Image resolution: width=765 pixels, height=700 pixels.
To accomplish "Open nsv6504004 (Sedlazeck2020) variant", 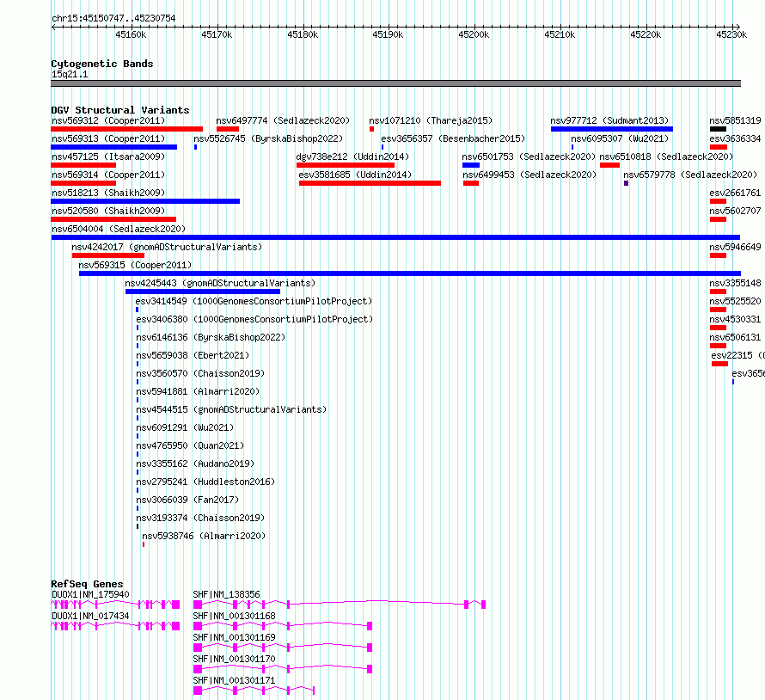I will [119, 229].
